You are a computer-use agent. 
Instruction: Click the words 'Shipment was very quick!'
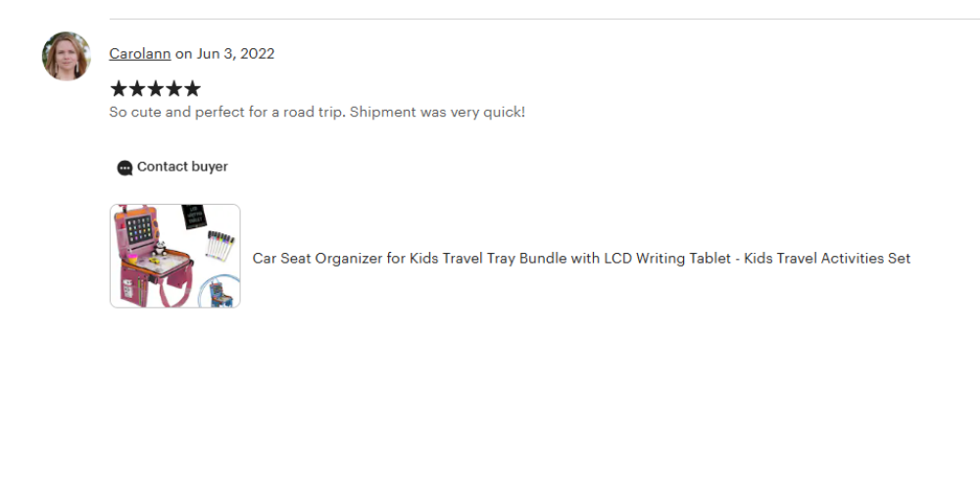[x=437, y=112]
